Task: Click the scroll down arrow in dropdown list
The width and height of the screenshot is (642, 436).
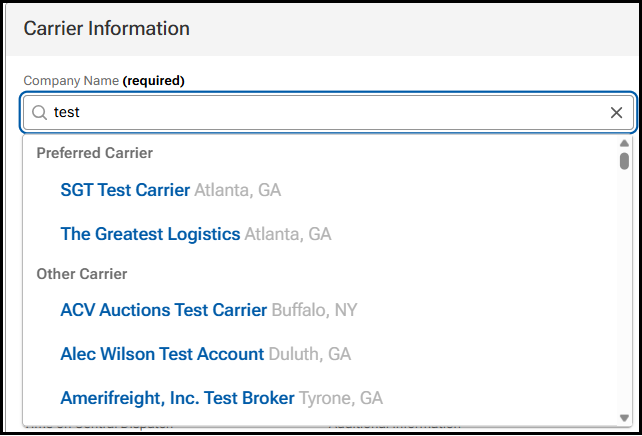Action: 624,417
